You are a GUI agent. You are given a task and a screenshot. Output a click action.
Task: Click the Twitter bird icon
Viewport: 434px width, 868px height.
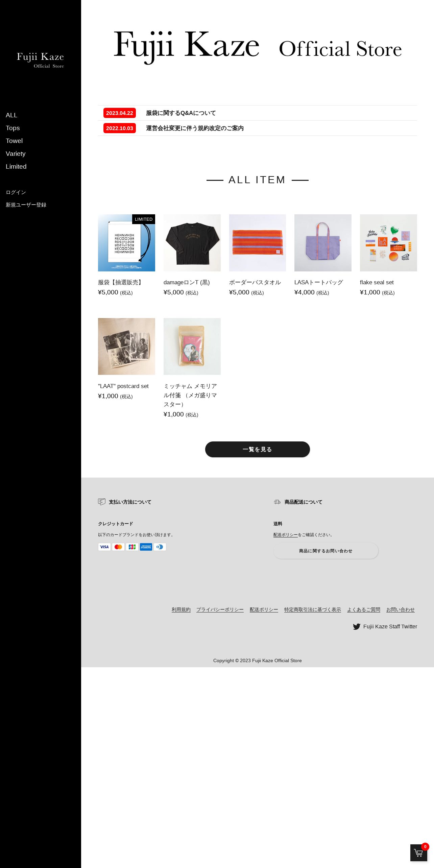click(x=357, y=627)
